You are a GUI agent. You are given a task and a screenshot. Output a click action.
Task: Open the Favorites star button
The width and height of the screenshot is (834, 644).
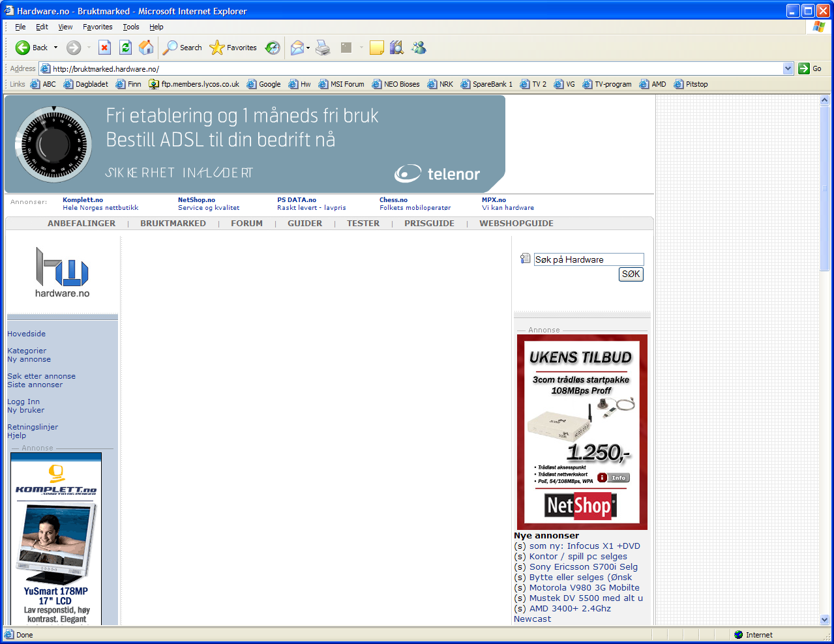[x=233, y=48]
